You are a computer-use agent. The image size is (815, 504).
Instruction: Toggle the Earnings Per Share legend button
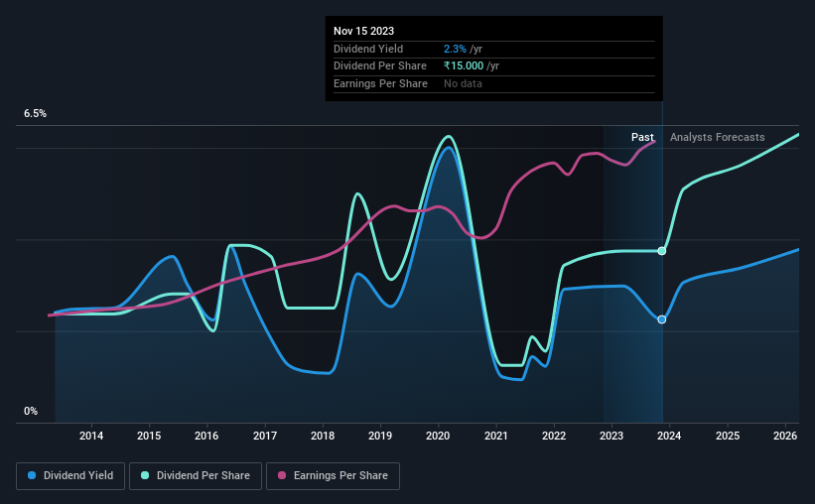tap(333, 476)
